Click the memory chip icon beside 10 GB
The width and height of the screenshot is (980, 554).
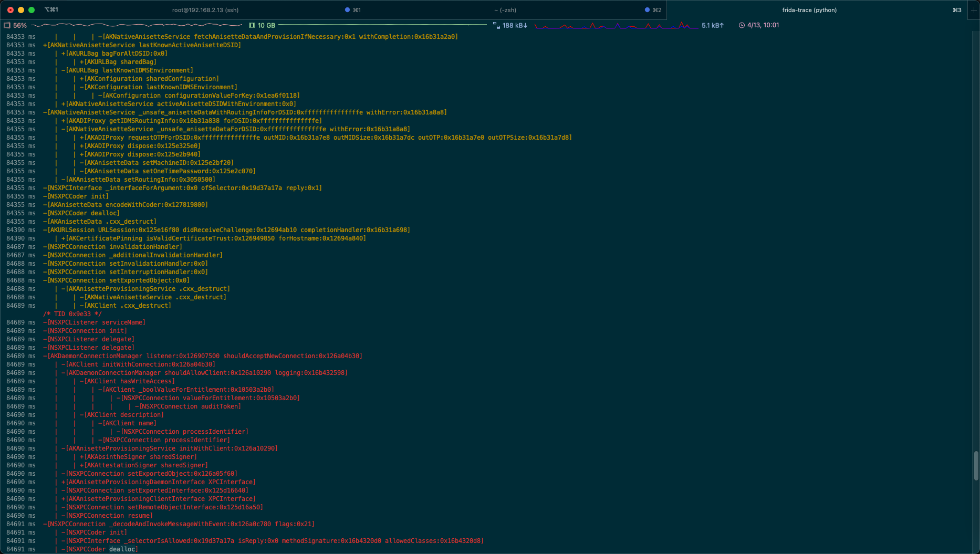point(252,25)
